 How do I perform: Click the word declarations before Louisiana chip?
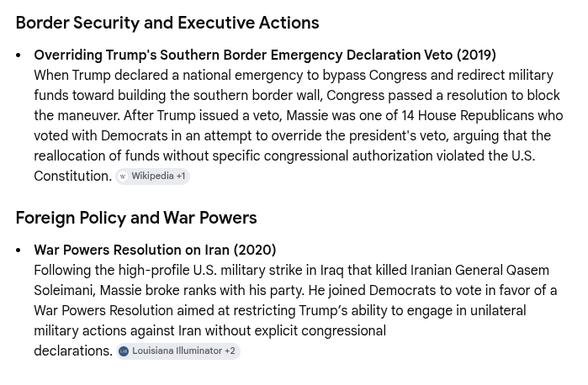tap(73, 351)
